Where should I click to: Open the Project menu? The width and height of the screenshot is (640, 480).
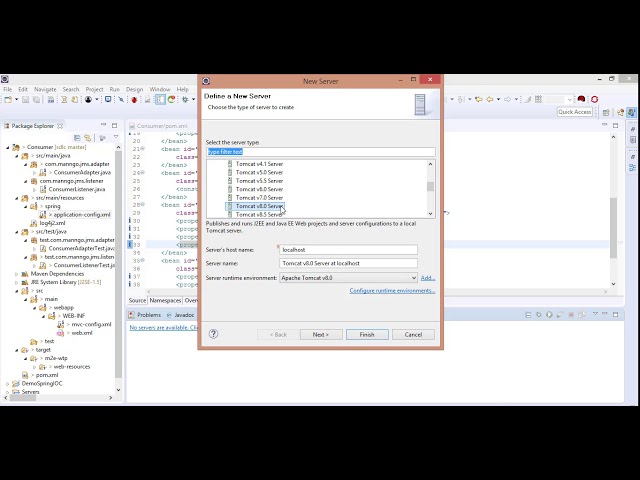pyautogui.click(x=94, y=89)
